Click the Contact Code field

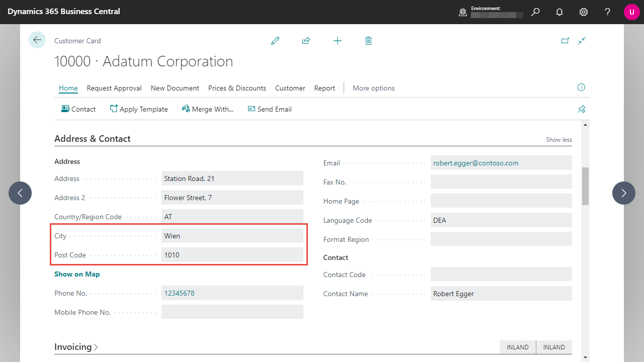pyautogui.click(x=501, y=275)
